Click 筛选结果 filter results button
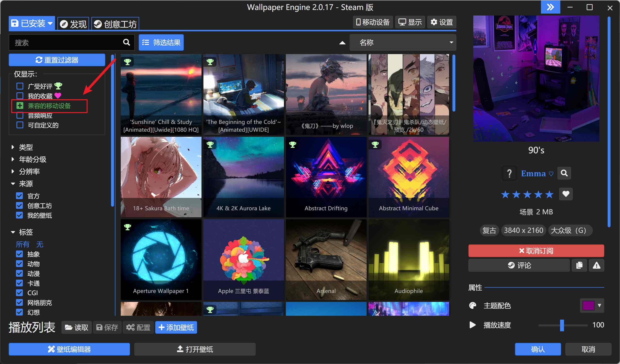 (x=161, y=42)
